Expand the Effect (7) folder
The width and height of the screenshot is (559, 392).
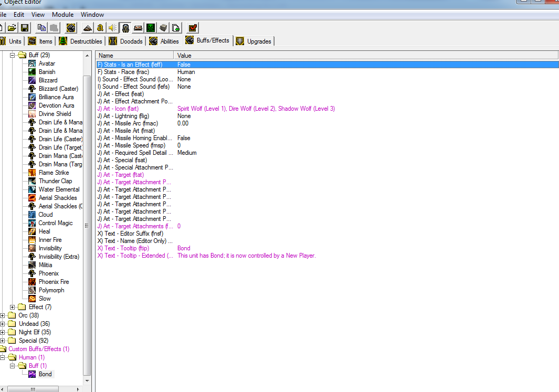pos(13,307)
